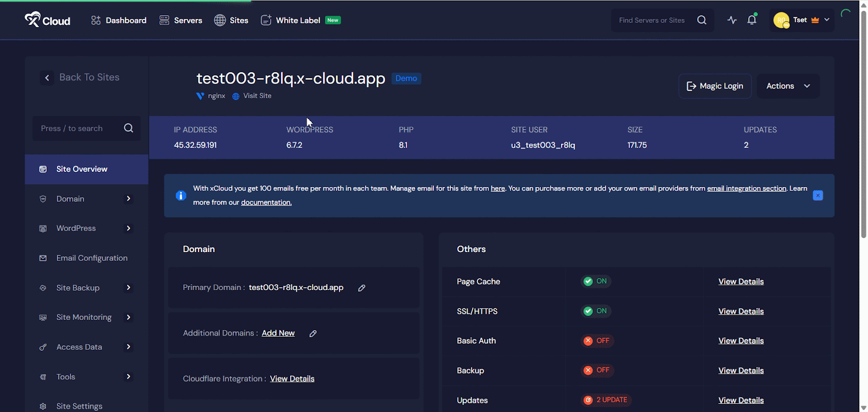Click the notification bell icon
The image size is (868, 412).
pyautogui.click(x=751, y=20)
